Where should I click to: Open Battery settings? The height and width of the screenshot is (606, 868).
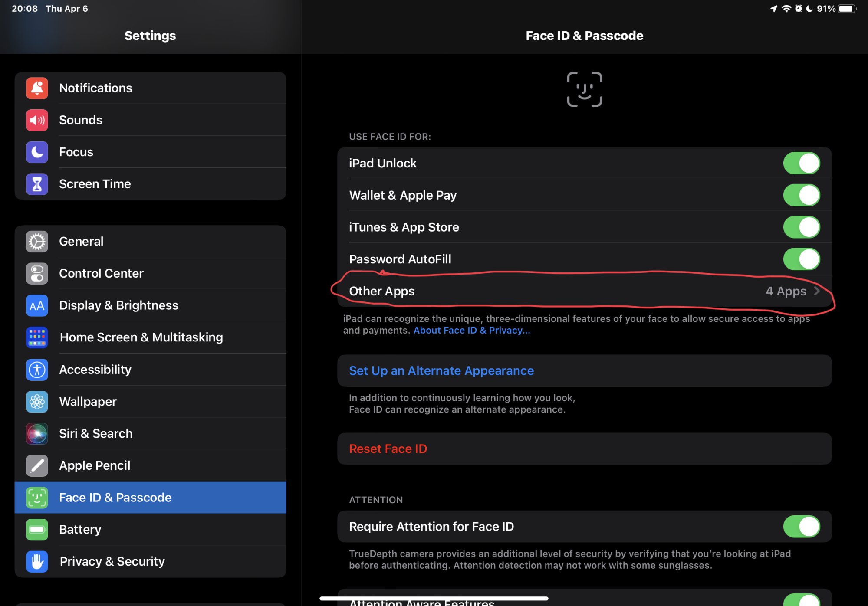pyautogui.click(x=150, y=530)
